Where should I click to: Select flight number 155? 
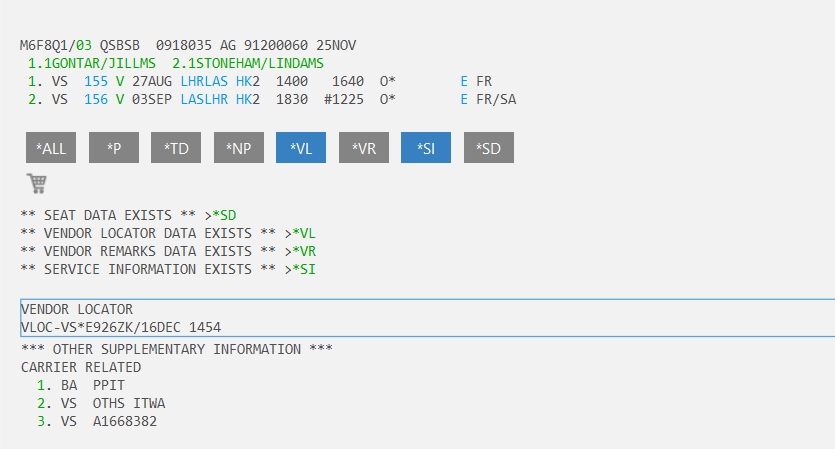click(96, 81)
